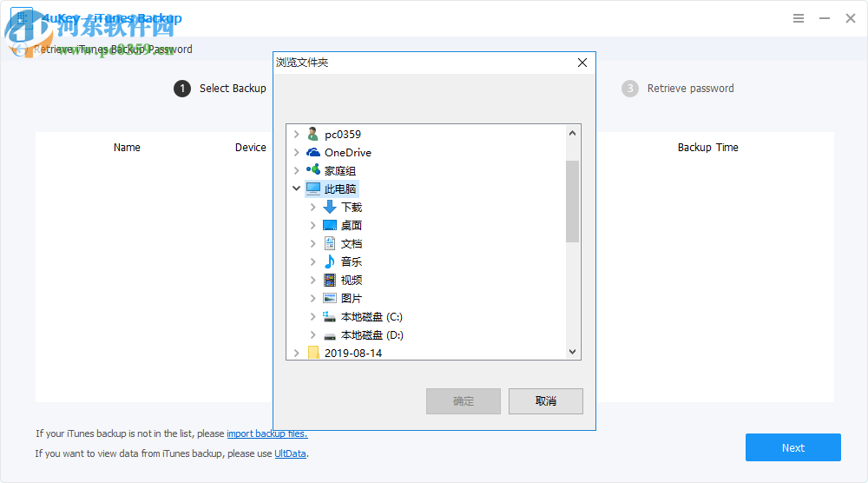
Task: Select the 2019-08-14 folder label
Action: click(353, 353)
